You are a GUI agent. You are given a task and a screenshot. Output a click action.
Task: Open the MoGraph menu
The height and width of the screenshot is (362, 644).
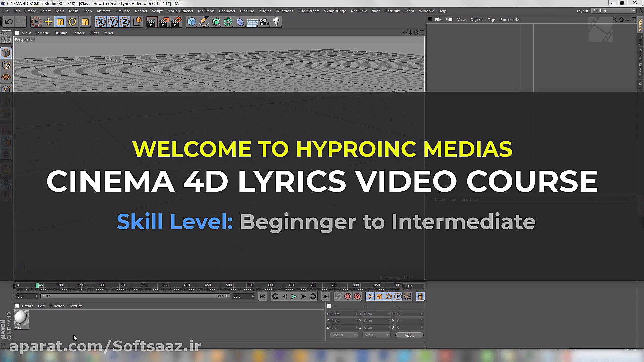pos(206,11)
